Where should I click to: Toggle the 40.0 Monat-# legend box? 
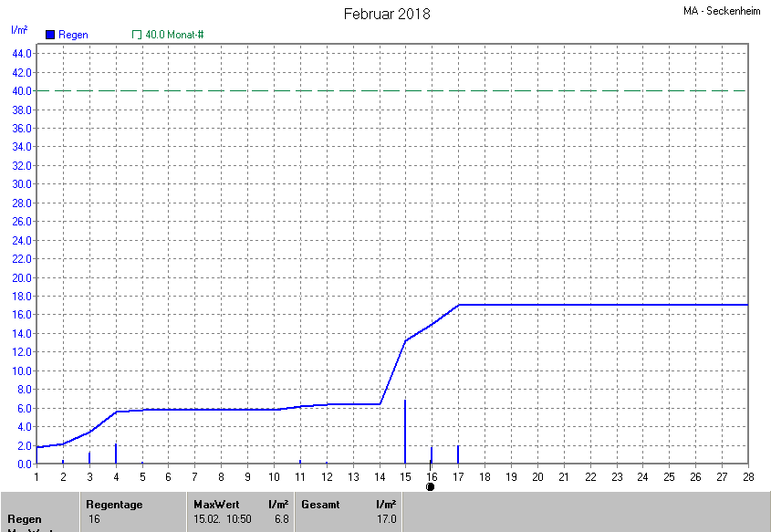point(137,35)
